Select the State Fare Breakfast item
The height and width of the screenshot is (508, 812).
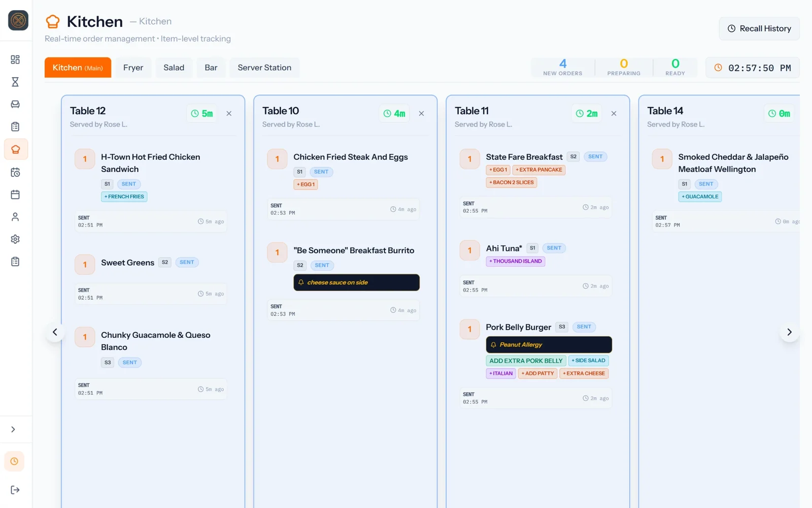pyautogui.click(x=524, y=157)
